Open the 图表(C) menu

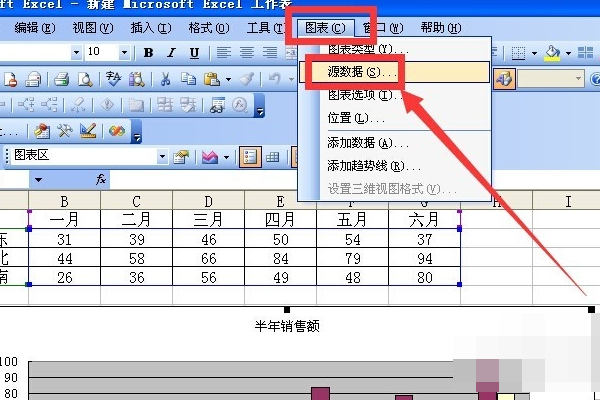325,28
